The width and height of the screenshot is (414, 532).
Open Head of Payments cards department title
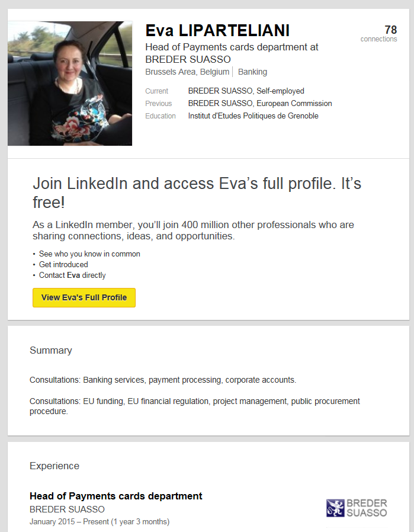click(x=116, y=496)
